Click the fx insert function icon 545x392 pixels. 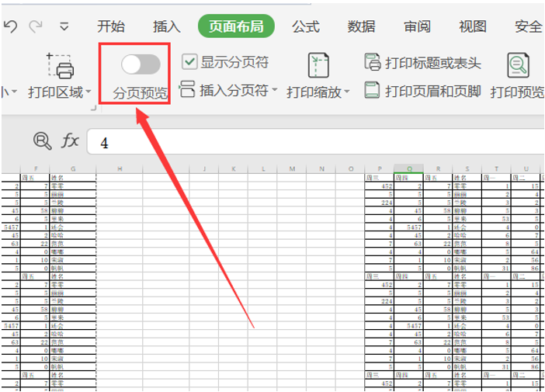tap(70, 140)
